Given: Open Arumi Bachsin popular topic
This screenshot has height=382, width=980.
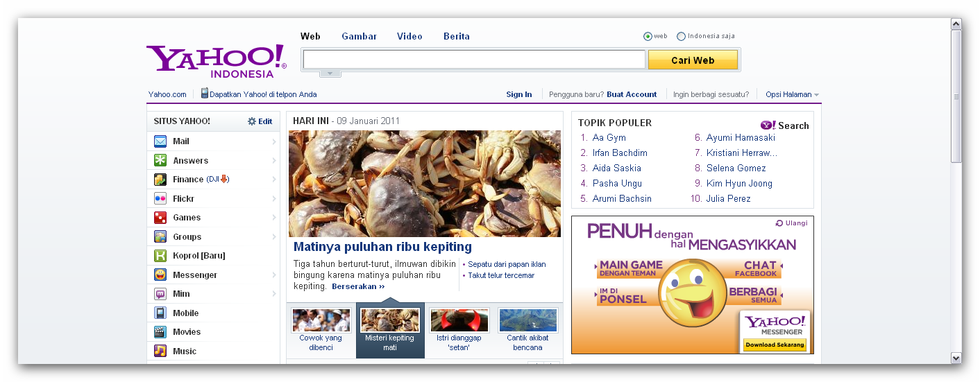Looking at the screenshot, I should point(622,199).
